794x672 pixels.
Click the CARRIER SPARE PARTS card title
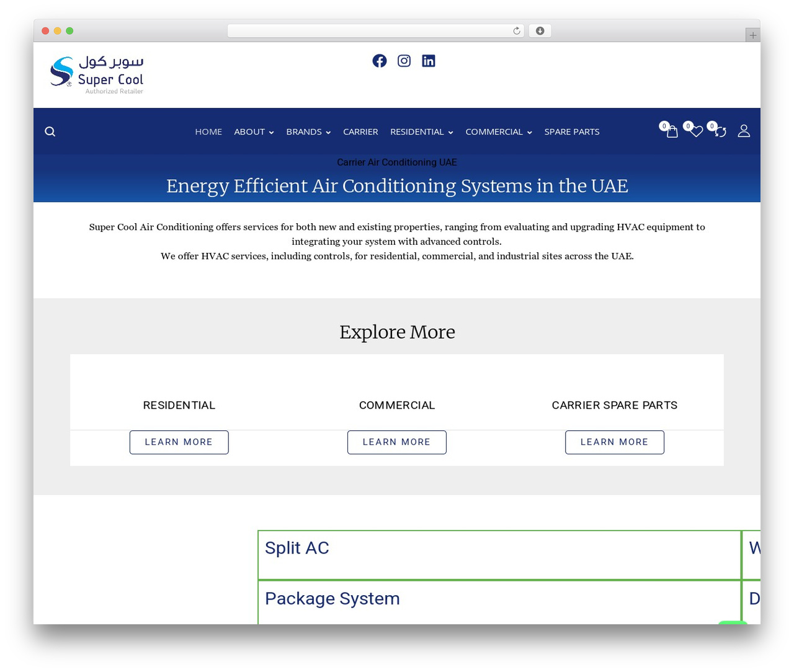[x=615, y=405]
